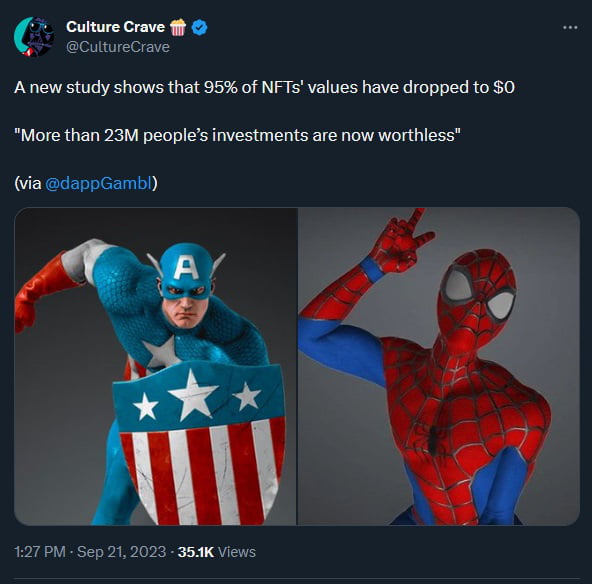Click the blue verified checkmark badge
This screenshot has width=592, height=584.
(200, 28)
